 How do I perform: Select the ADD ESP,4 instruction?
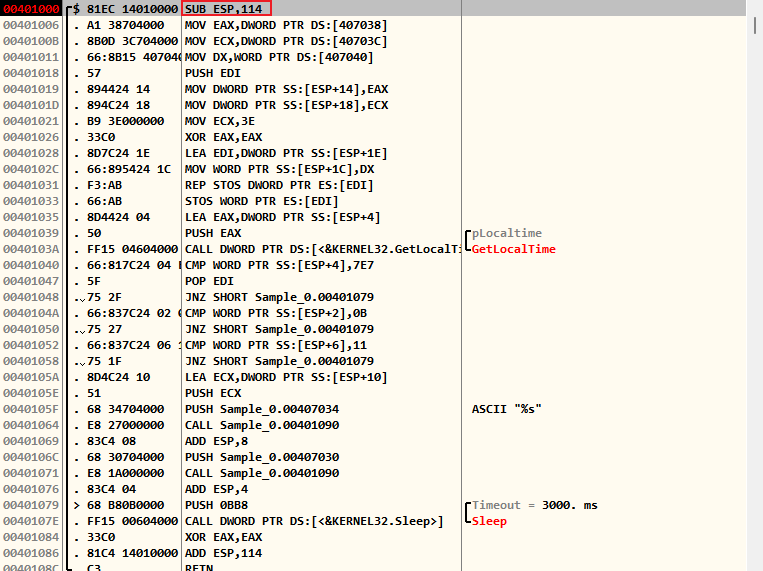pos(216,489)
